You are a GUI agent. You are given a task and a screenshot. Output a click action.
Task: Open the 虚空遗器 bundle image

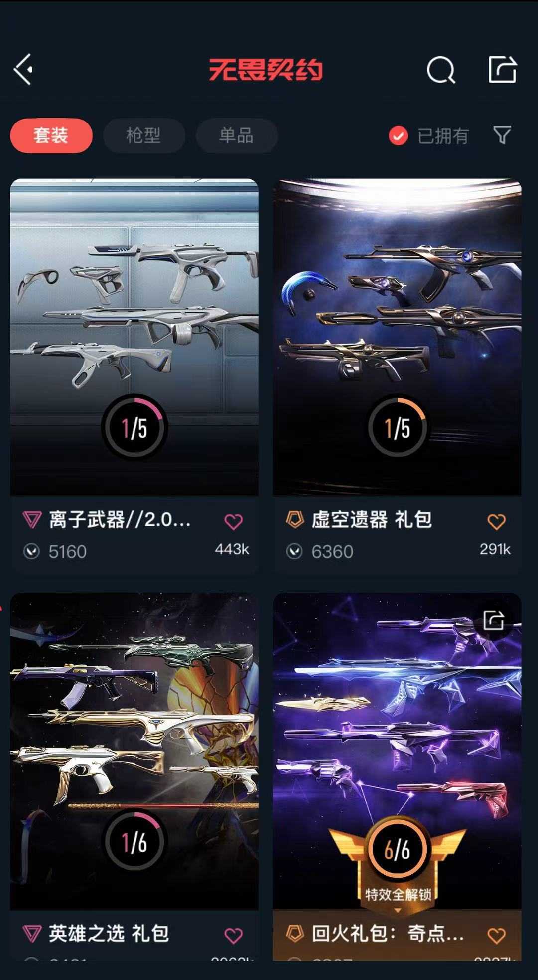(x=397, y=337)
